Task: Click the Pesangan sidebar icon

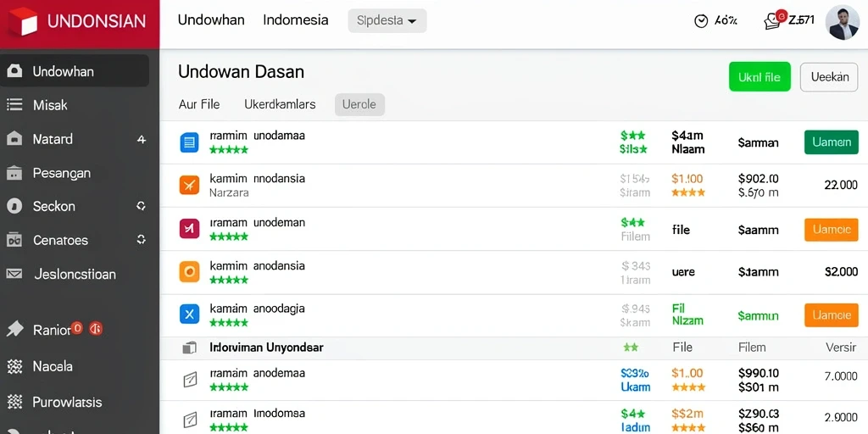Action: (x=14, y=173)
